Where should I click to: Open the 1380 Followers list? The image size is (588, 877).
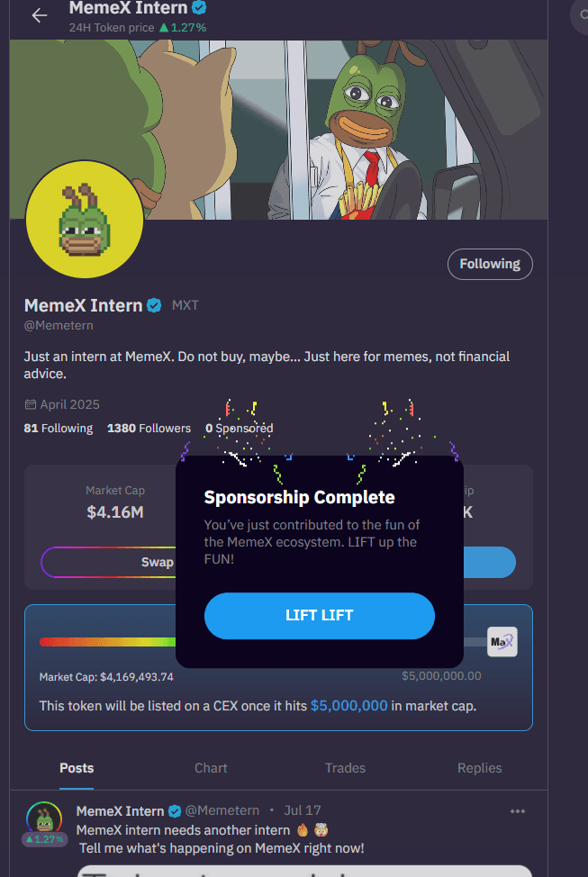point(149,429)
